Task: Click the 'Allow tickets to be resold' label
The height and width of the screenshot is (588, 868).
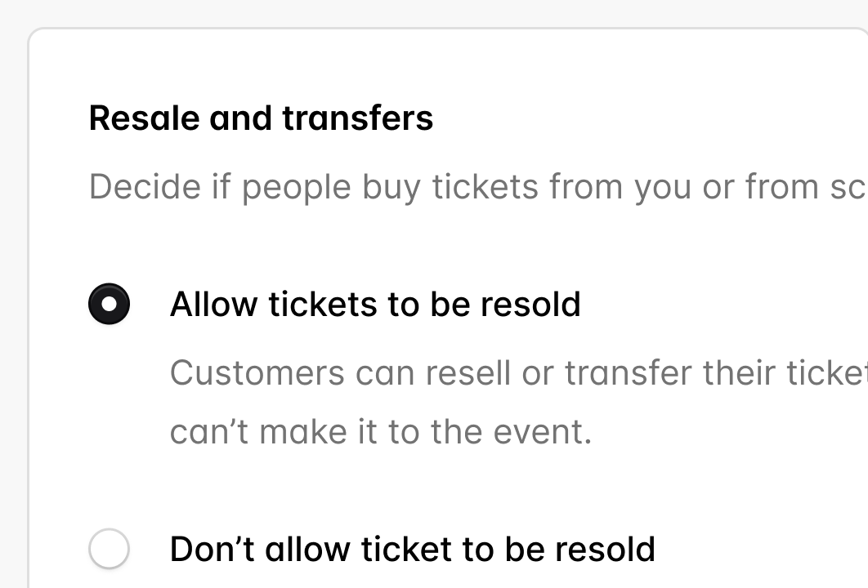Action: click(375, 305)
